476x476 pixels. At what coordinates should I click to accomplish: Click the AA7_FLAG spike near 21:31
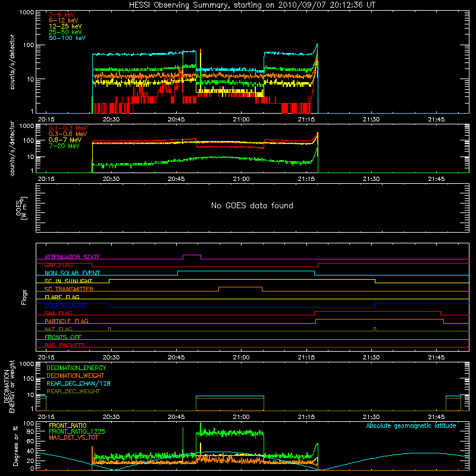click(x=375, y=329)
